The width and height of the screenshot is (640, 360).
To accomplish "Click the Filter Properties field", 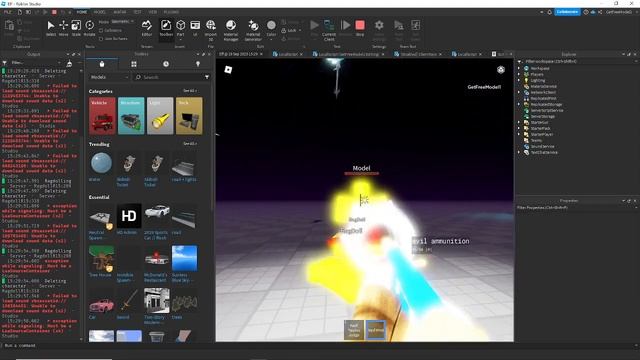I will [576, 207].
